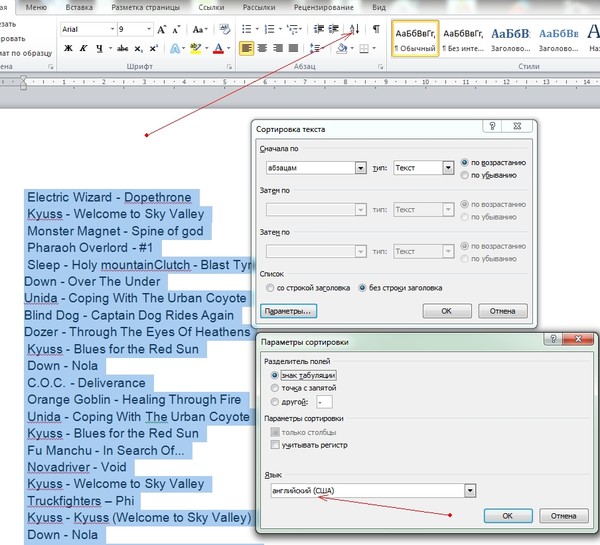Click the Bold (Ж) formatting icon
Viewport: 600px width, 545px height.
pyautogui.click(x=68, y=48)
